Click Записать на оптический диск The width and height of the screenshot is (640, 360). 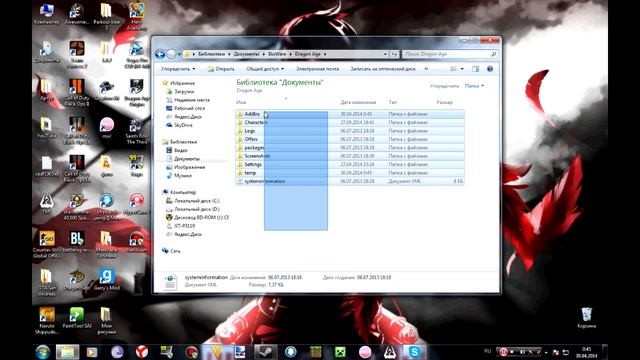pyautogui.click(x=382, y=69)
